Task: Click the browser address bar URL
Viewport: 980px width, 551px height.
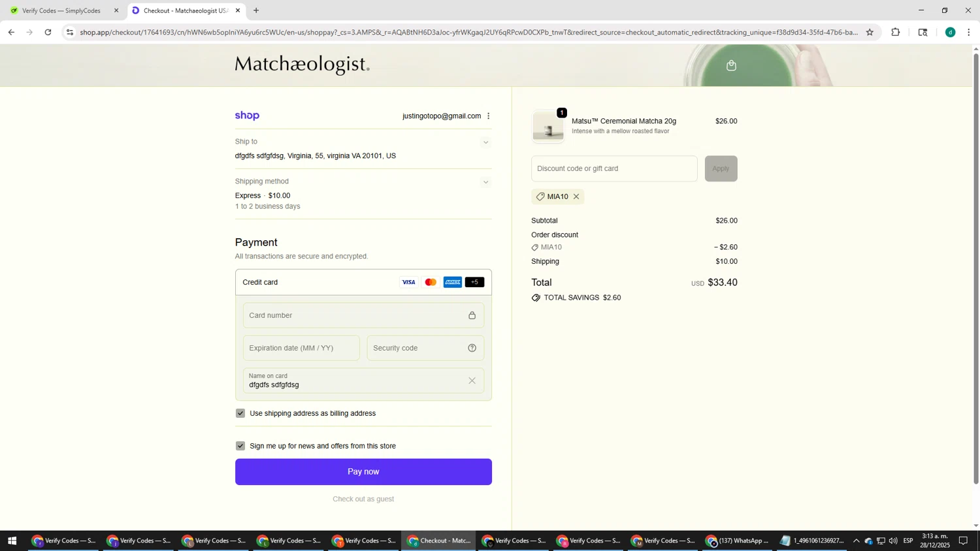Action: tap(468, 32)
